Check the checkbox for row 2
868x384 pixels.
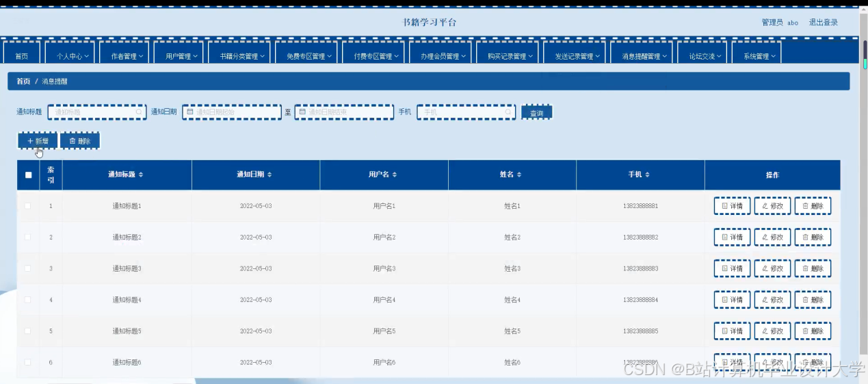click(28, 237)
